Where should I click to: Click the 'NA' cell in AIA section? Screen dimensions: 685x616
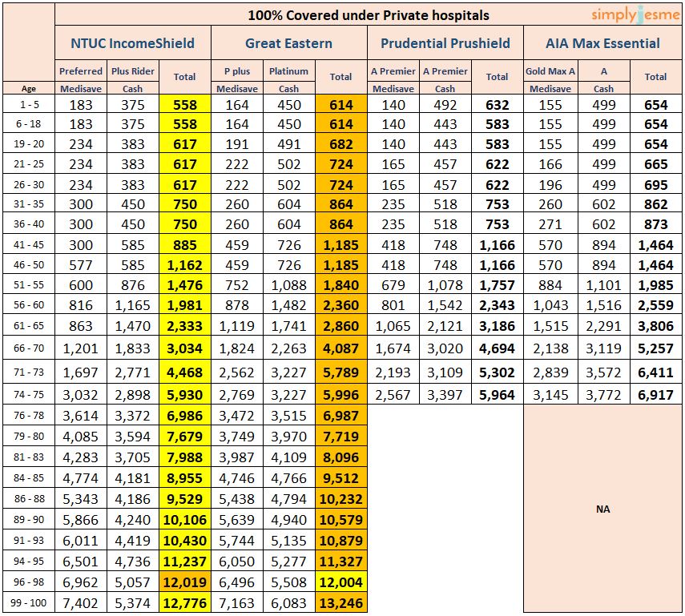point(602,509)
